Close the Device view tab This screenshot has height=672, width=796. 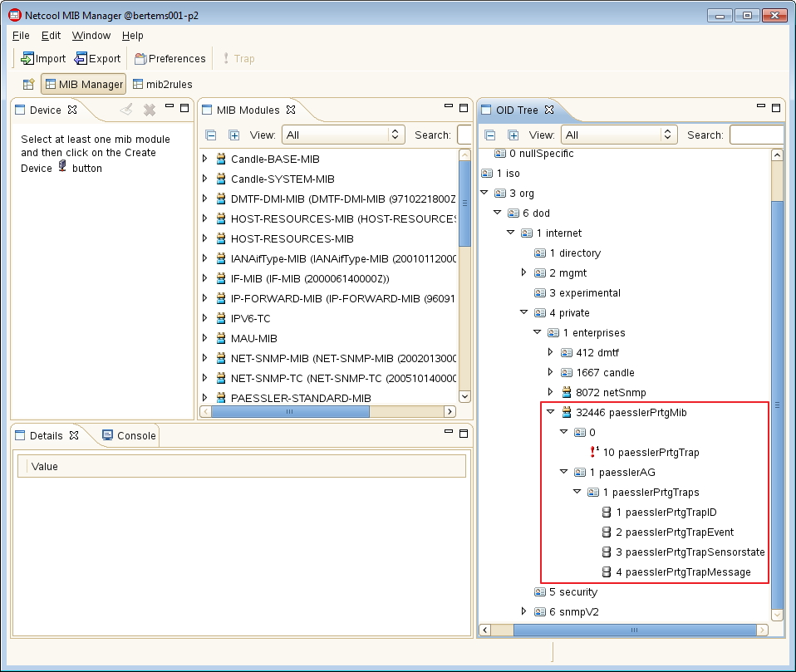[x=72, y=110]
